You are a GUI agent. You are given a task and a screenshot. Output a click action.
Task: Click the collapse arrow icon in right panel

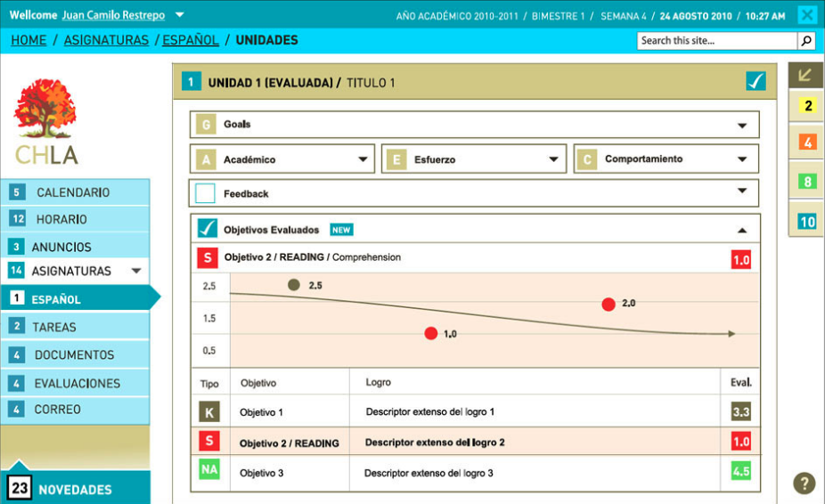[x=805, y=75]
